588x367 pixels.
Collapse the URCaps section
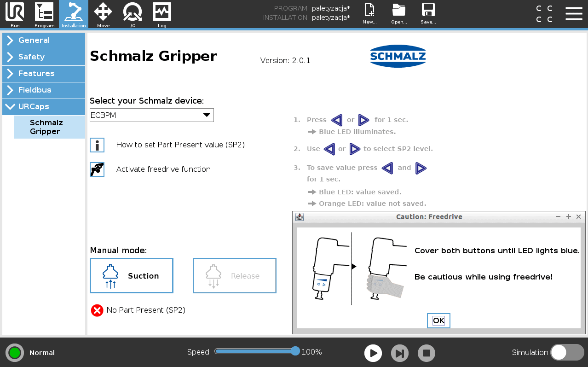(44, 107)
